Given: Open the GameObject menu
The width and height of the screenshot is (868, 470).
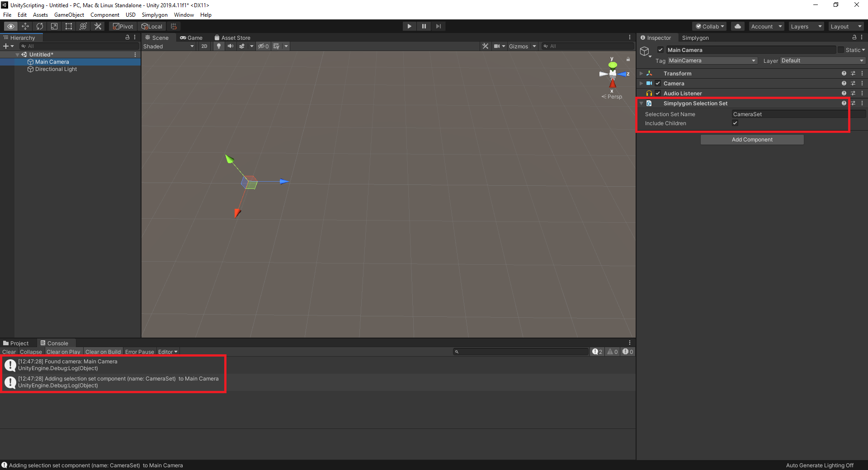Looking at the screenshot, I should coord(69,14).
